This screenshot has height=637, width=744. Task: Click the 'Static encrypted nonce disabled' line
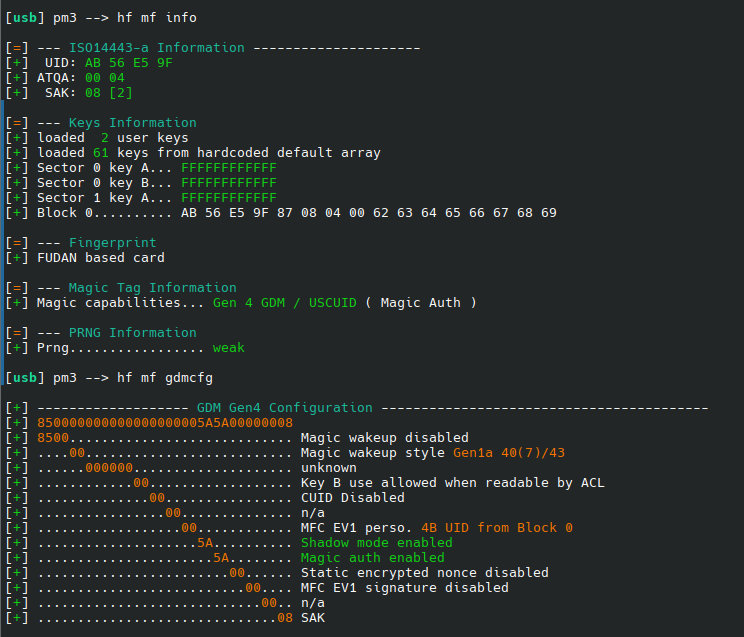pyautogui.click(x=424, y=573)
